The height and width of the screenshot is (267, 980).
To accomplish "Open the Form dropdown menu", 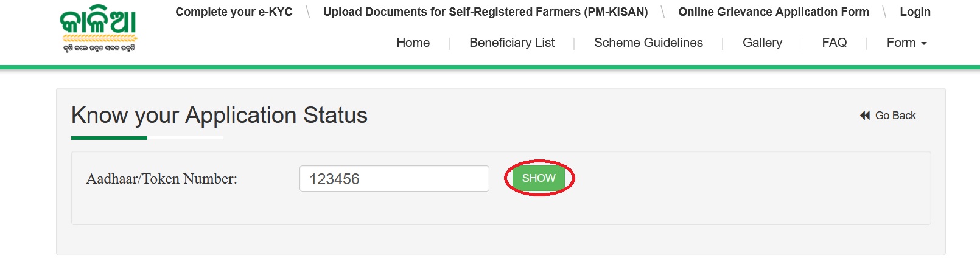I will (901, 43).
